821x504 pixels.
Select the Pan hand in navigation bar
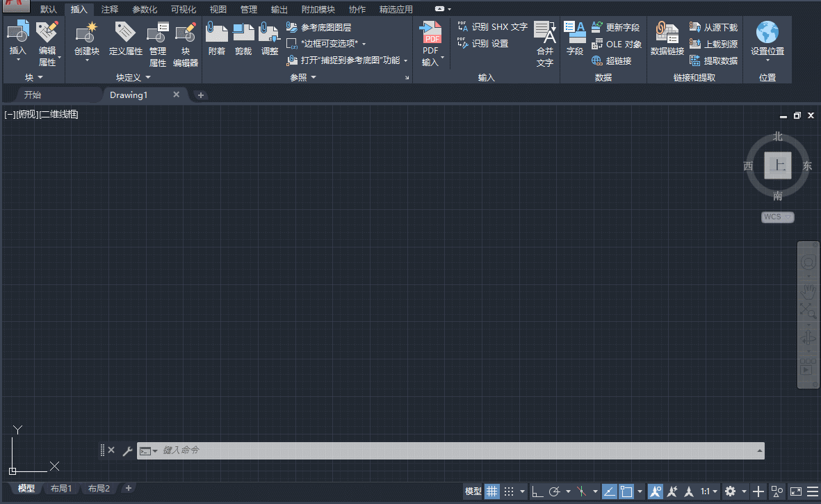pyautogui.click(x=808, y=291)
